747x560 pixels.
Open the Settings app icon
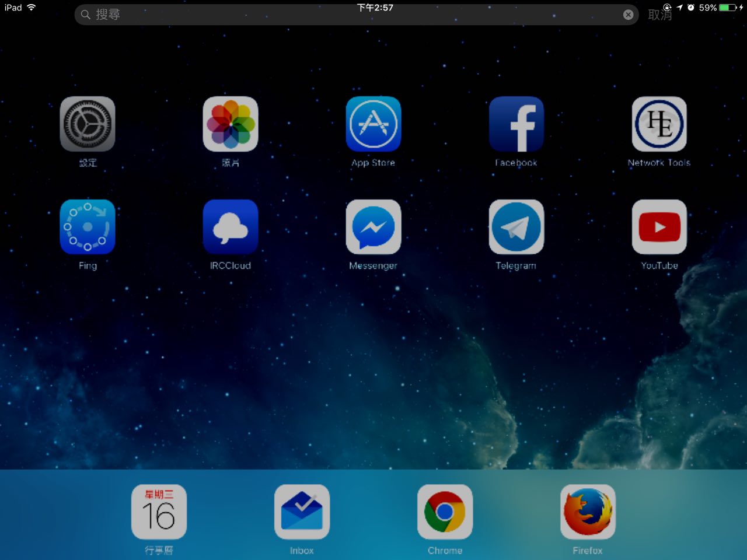coord(88,124)
